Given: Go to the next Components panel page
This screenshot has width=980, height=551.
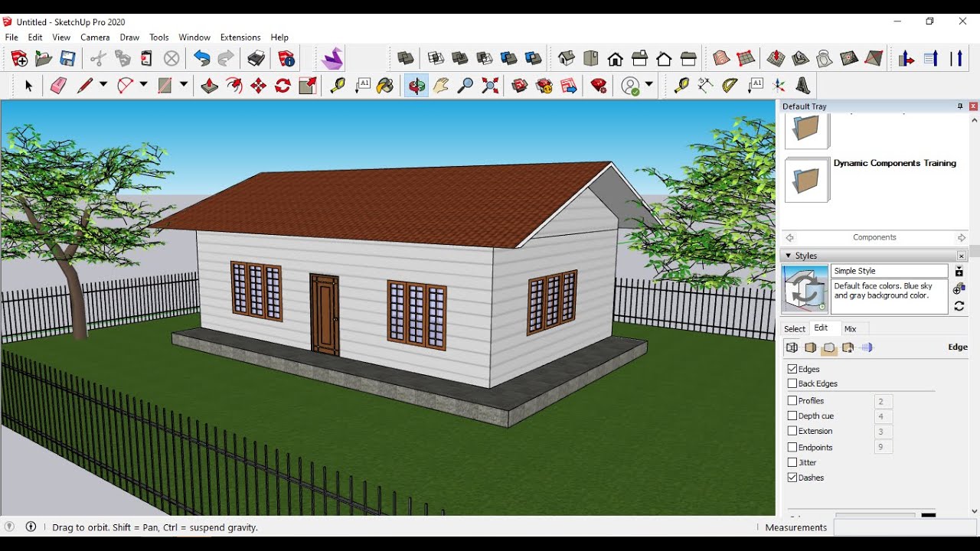Looking at the screenshot, I should click(962, 238).
